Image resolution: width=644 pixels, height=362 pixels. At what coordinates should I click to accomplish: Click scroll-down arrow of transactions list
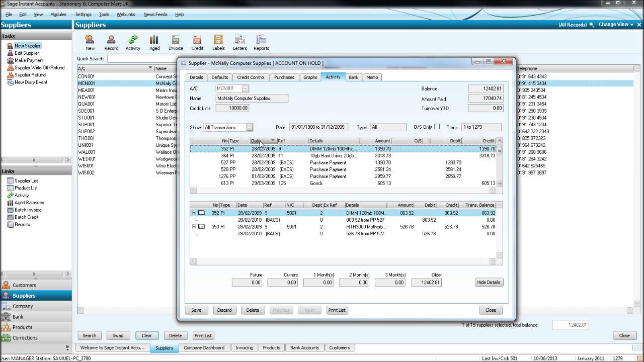500,184
